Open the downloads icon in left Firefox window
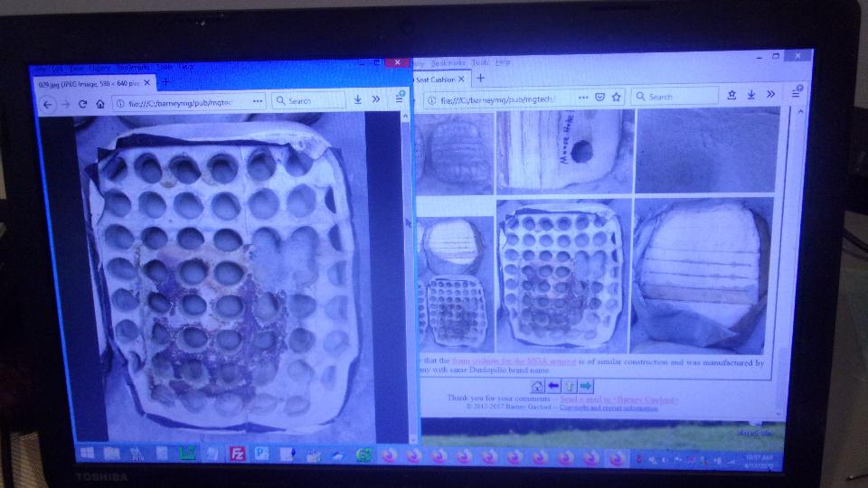 coord(358,100)
